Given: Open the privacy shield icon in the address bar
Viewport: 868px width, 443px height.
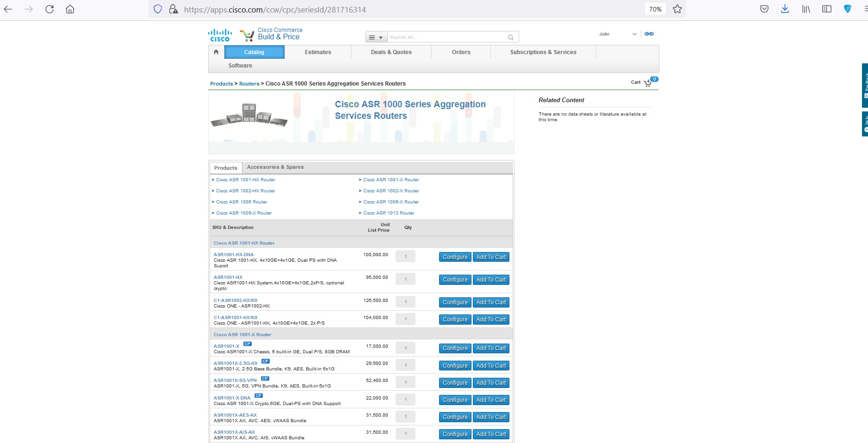Looking at the screenshot, I should point(157,9).
